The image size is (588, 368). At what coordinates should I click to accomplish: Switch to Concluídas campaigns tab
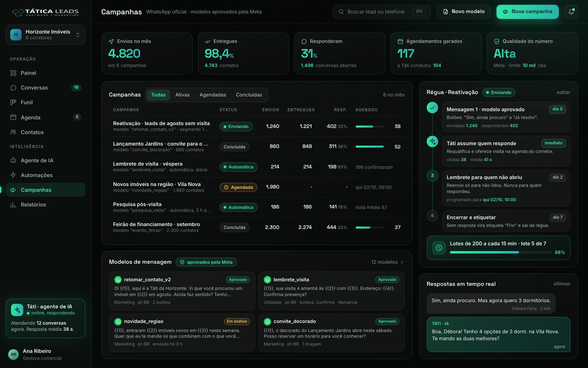point(249,95)
